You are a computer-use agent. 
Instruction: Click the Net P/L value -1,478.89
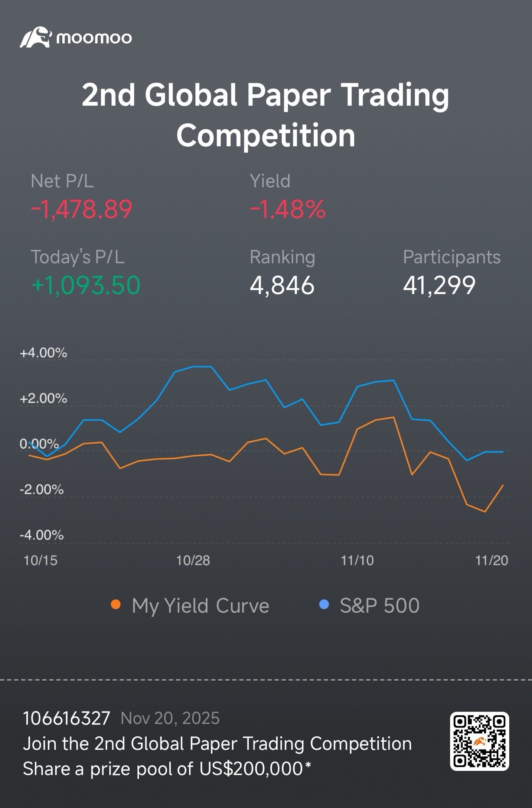81,209
